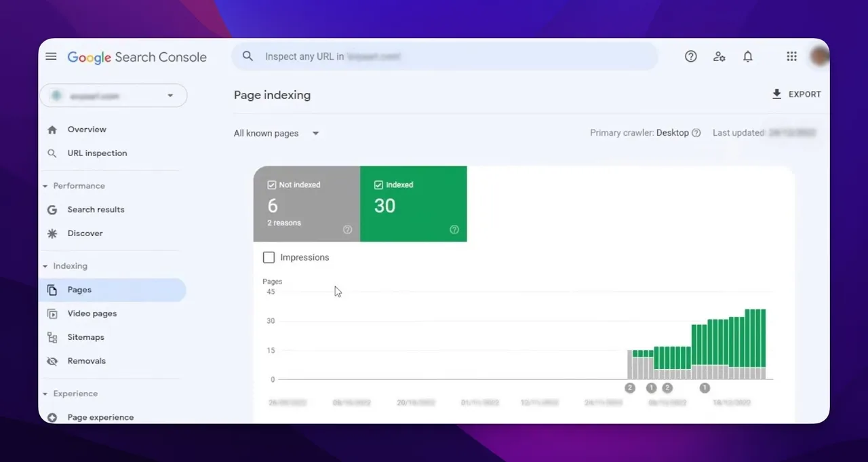
Task: Open the hamburger main menu
Action: pos(51,56)
